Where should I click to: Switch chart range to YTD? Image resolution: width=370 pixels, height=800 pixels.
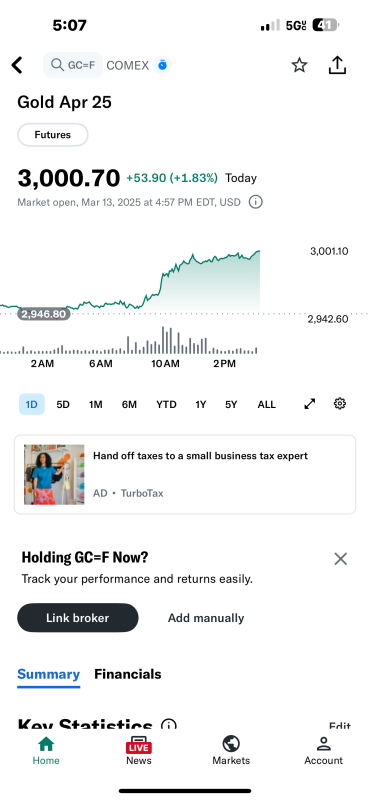click(166, 405)
